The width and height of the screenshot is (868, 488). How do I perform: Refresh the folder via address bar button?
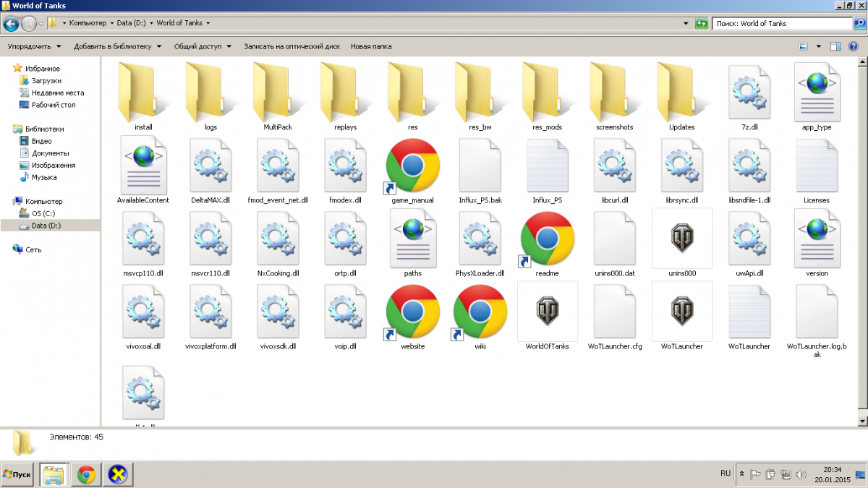701,23
